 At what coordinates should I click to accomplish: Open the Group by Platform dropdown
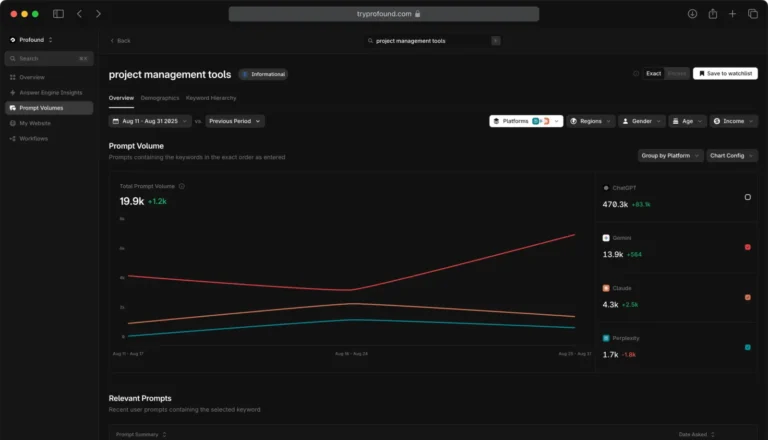tap(670, 156)
